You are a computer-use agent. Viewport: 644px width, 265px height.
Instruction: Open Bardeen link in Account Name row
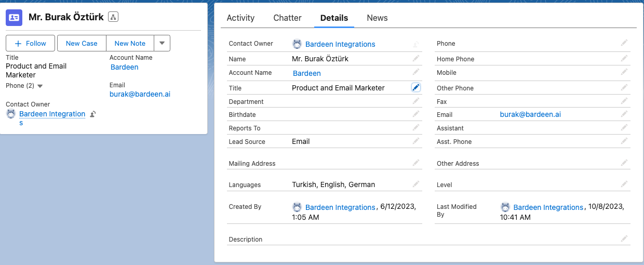point(307,73)
